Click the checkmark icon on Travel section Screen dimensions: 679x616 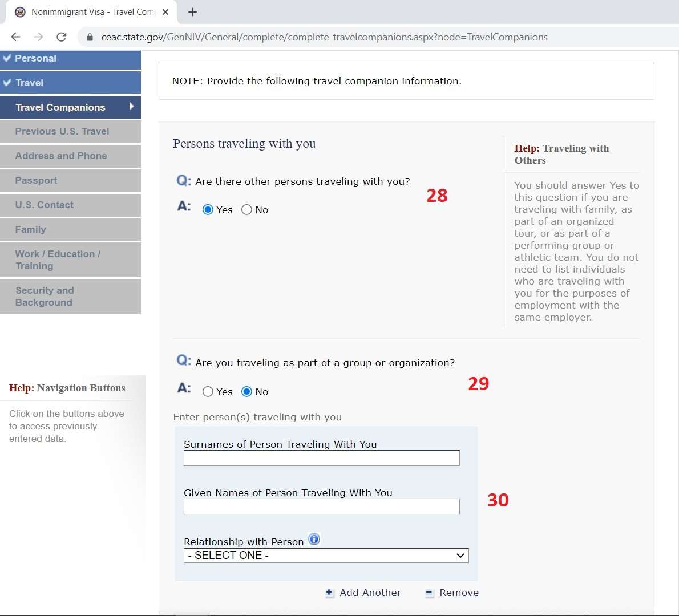pyautogui.click(x=7, y=82)
